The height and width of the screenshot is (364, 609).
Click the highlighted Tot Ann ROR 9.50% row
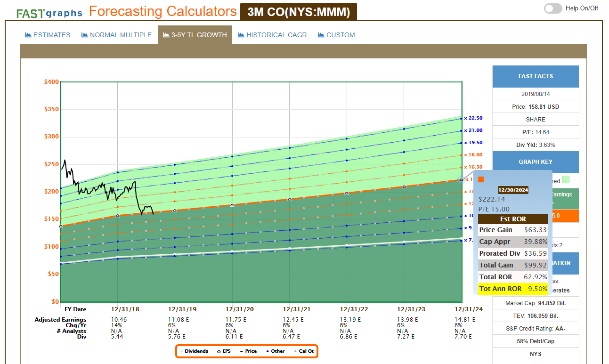(x=513, y=289)
